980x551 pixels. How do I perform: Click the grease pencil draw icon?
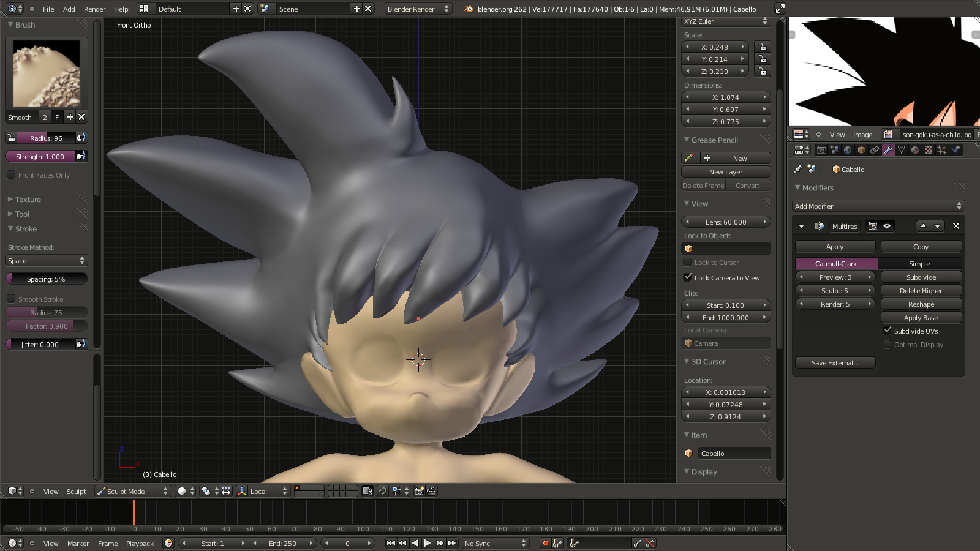(x=688, y=158)
